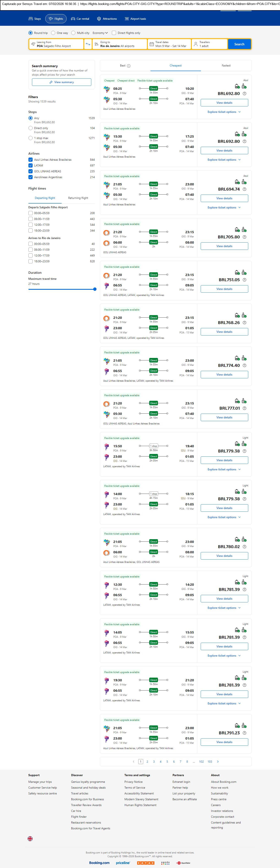Image resolution: width=280 pixels, height=868 pixels.
Task: Open the Economy cabin class dropdown
Action: pyautogui.click(x=100, y=33)
